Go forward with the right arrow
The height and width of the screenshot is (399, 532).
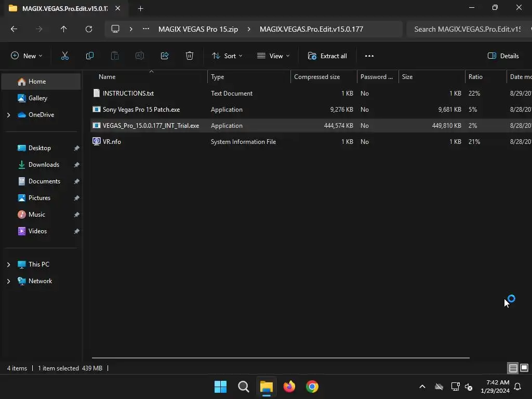39,29
